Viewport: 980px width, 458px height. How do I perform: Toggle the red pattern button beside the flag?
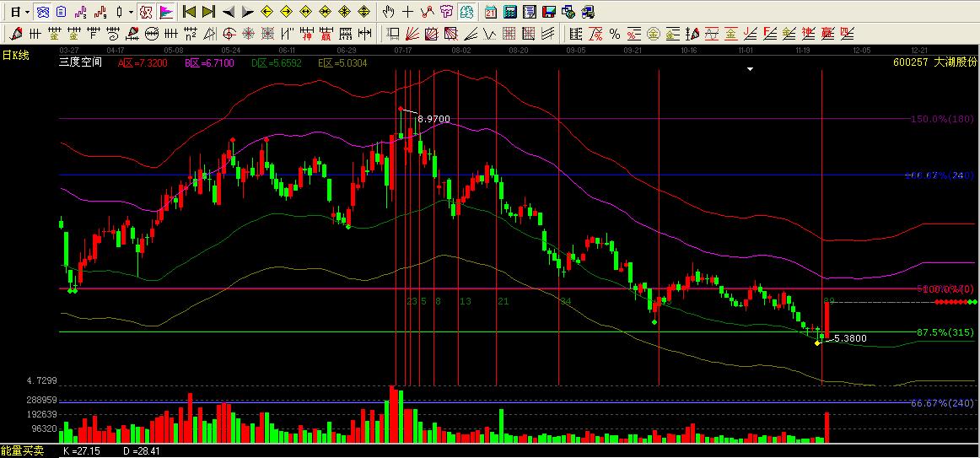146,12
